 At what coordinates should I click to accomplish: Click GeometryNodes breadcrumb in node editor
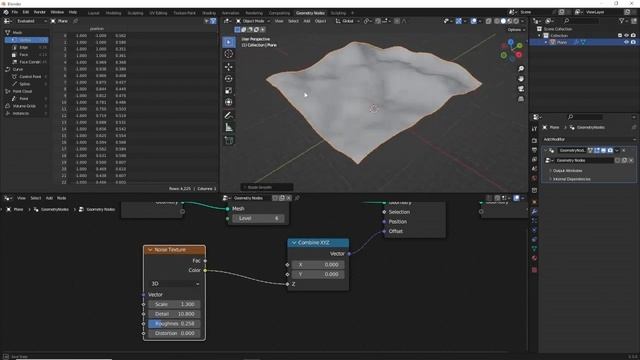(55, 209)
